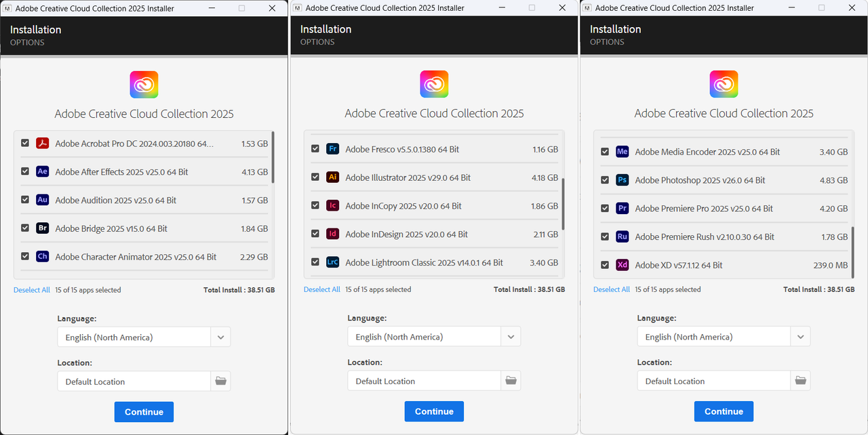
Task: Uncheck Adobe After Effects 2025
Action: [x=25, y=172]
